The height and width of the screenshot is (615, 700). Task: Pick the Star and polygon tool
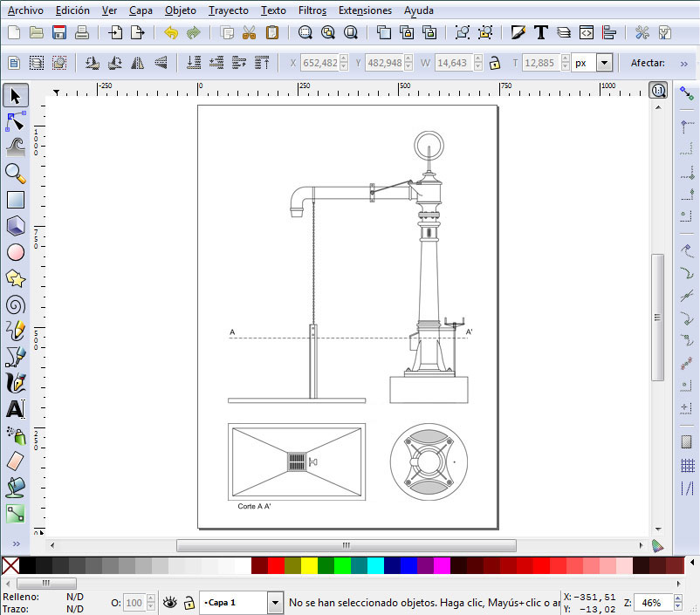point(16,278)
